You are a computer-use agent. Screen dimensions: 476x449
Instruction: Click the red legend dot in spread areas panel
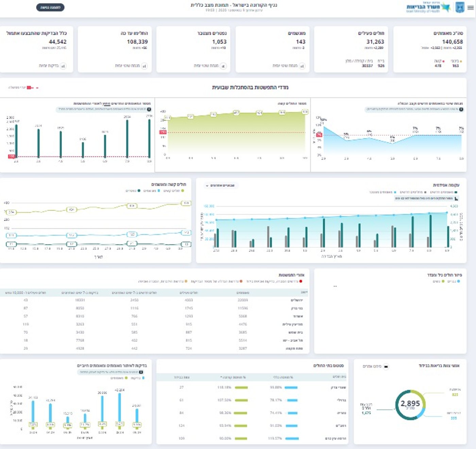(301, 281)
